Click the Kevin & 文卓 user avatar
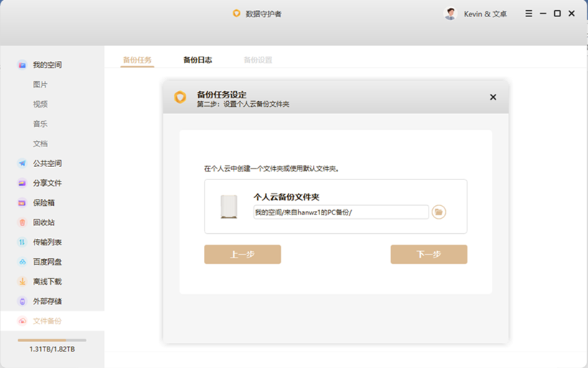 [451, 14]
